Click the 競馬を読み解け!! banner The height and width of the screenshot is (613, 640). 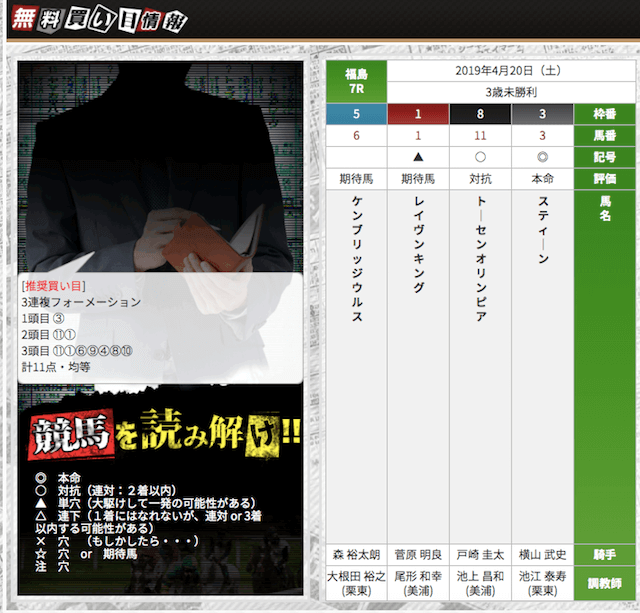pyautogui.click(x=165, y=433)
